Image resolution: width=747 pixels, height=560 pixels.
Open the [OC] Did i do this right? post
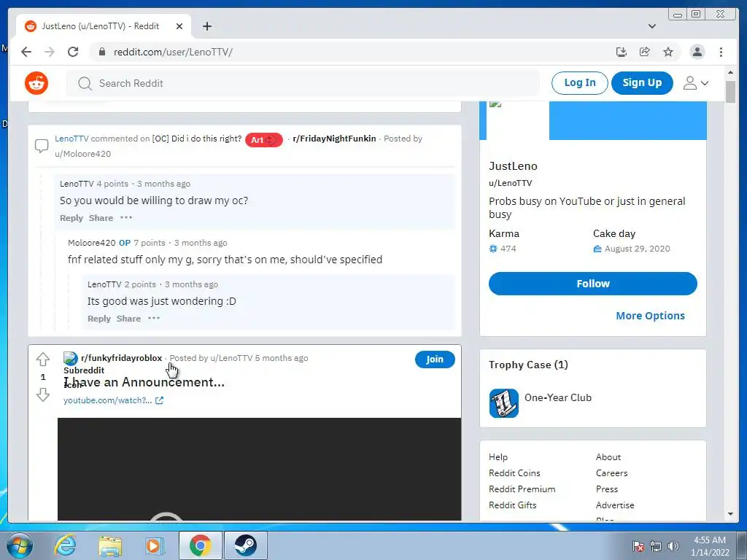pyautogui.click(x=197, y=139)
